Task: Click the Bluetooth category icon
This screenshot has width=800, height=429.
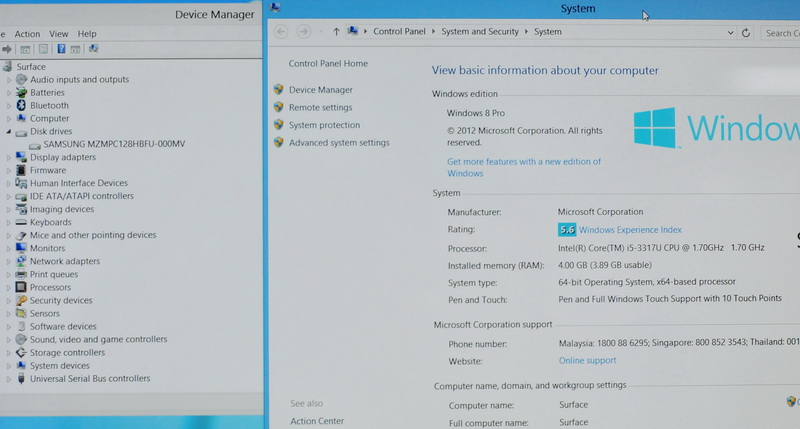Action: [x=21, y=105]
